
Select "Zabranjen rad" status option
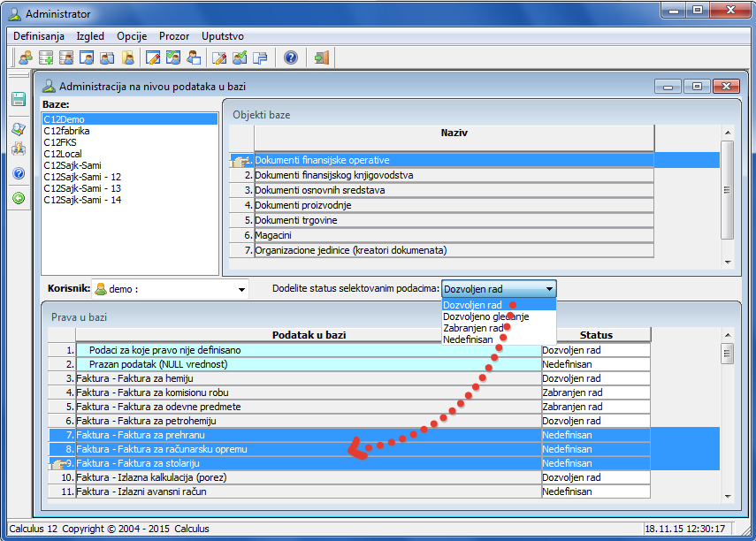point(473,328)
